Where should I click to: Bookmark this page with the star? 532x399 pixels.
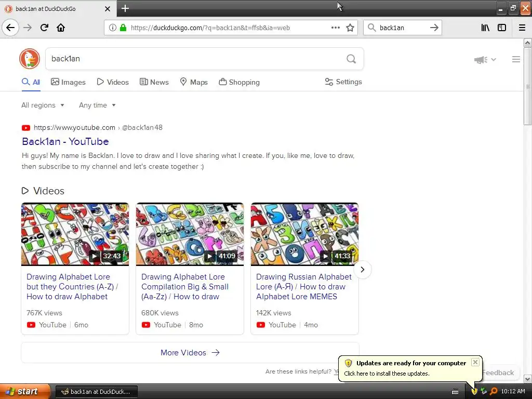tap(350, 28)
